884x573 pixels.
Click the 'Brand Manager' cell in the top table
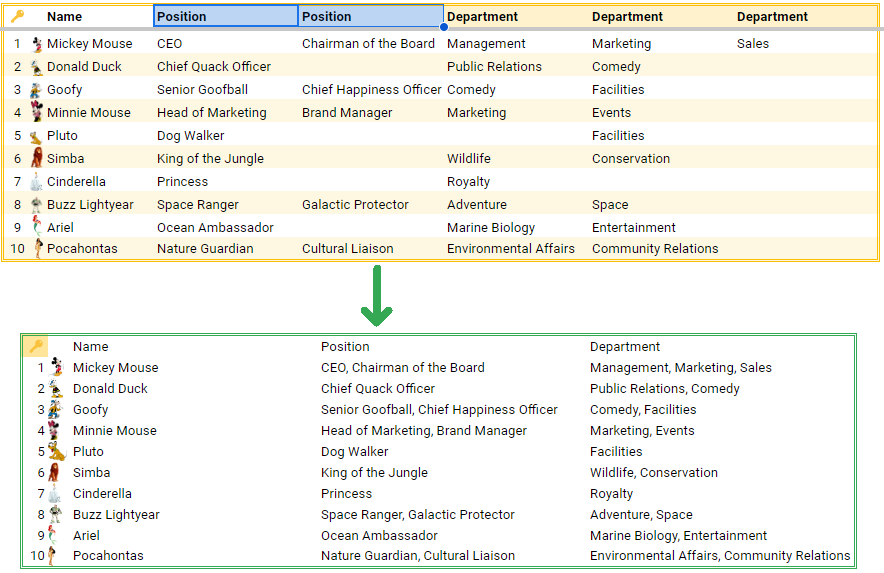[347, 113]
